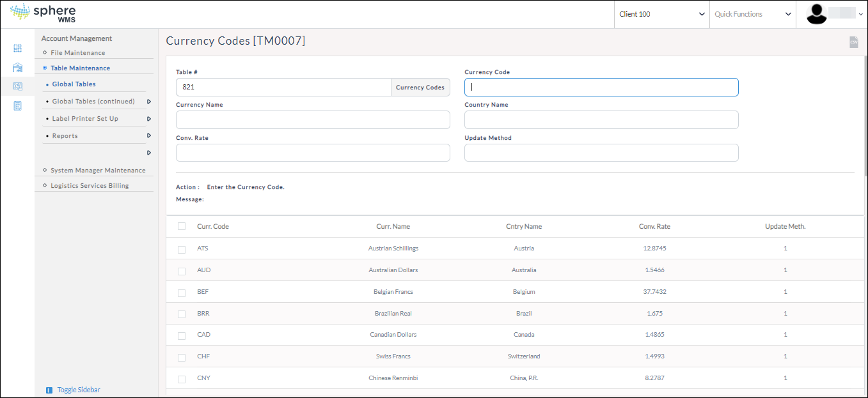Click the Sphere WMS logo
The height and width of the screenshot is (398, 868).
click(x=43, y=13)
